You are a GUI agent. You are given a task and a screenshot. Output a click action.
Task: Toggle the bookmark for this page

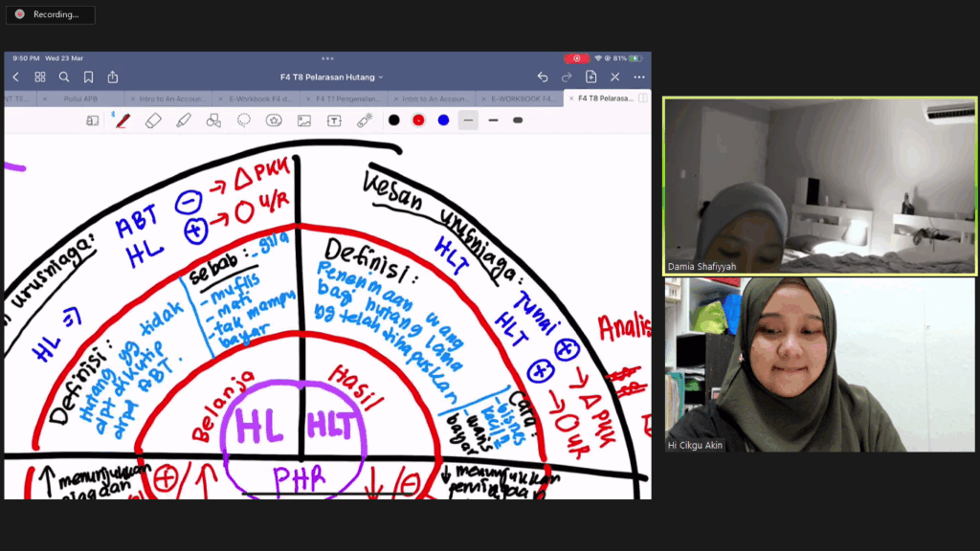tap(88, 77)
